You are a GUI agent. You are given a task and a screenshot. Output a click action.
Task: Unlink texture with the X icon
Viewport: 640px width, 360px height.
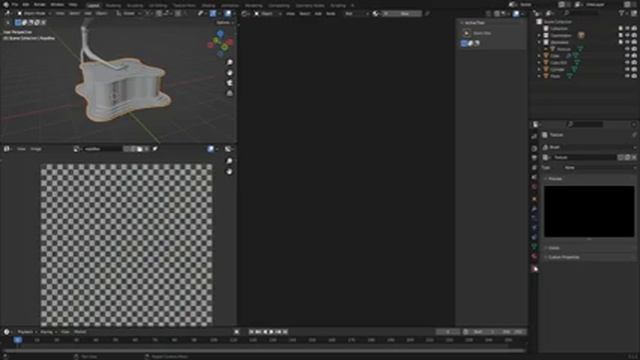(634, 157)
